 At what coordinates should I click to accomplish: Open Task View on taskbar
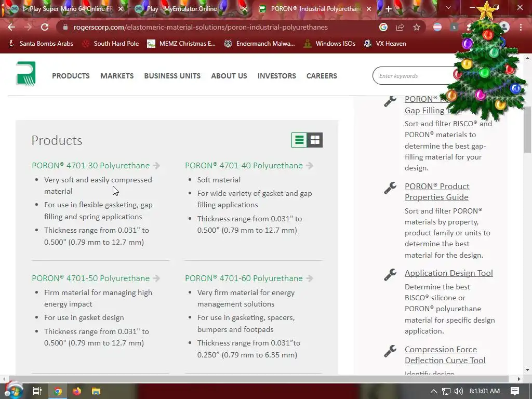(37, 391)
